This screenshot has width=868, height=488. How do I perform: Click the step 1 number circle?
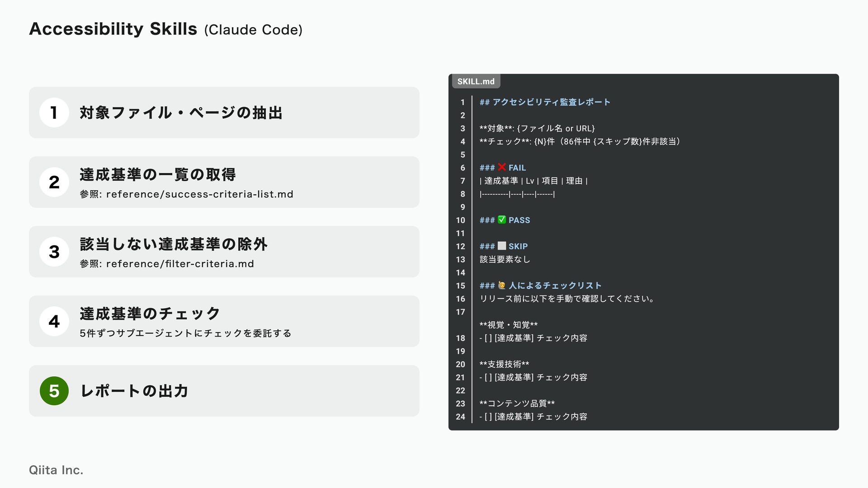pyautogui.click(x=54, y=113)
